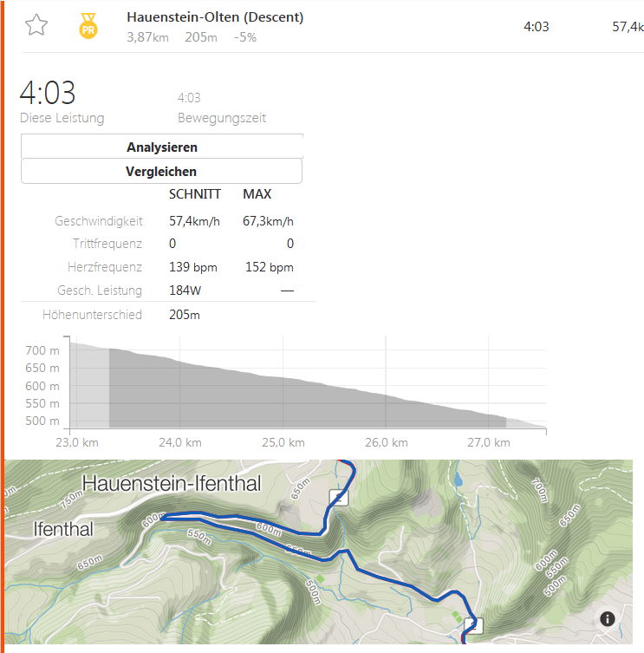This screenshot has width=644, height=653.
Task: Star the Hauenstein-Olten segment
Action: 36,25
